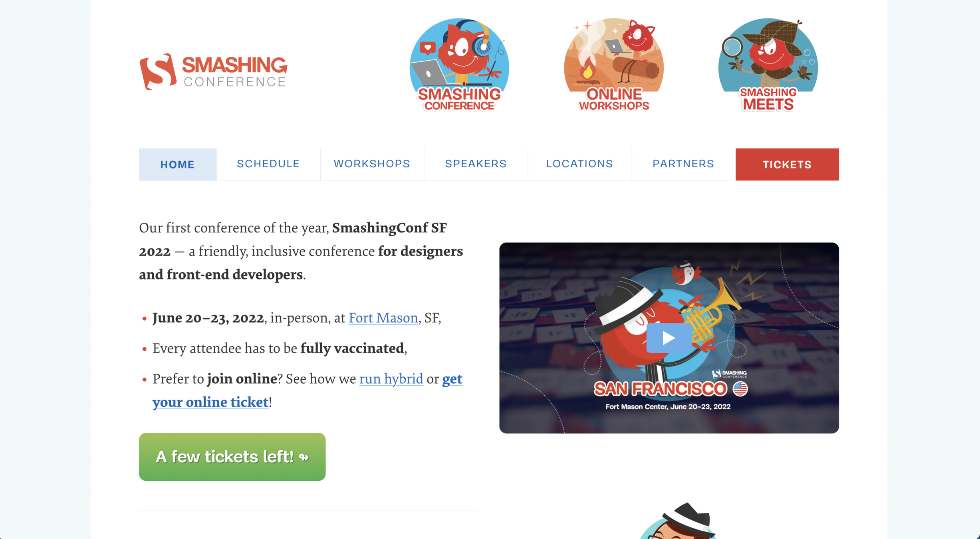The width and height of the screenshot is (980, 539).
Task: Select the Partners tab
Action: [x=684, y=164]
